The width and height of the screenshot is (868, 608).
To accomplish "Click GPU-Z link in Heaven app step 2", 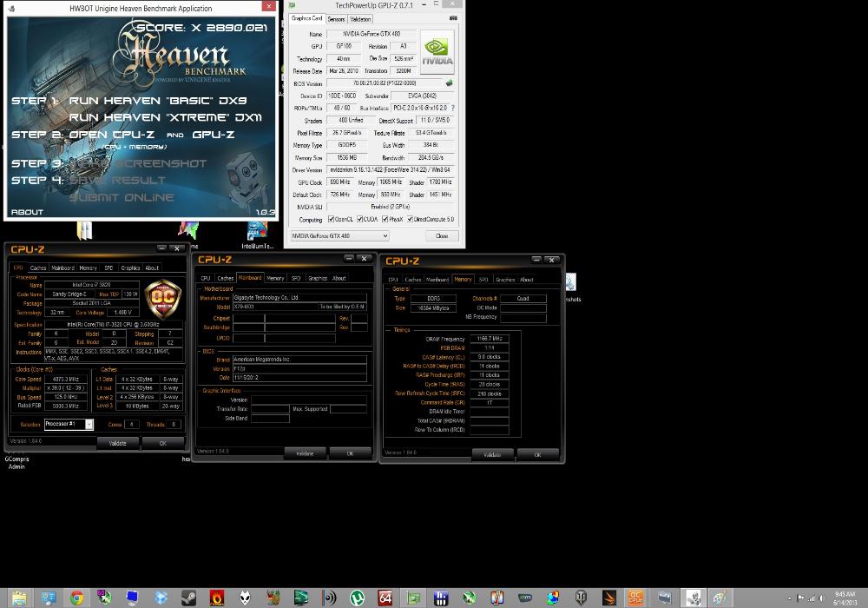I will coord(214,135).
